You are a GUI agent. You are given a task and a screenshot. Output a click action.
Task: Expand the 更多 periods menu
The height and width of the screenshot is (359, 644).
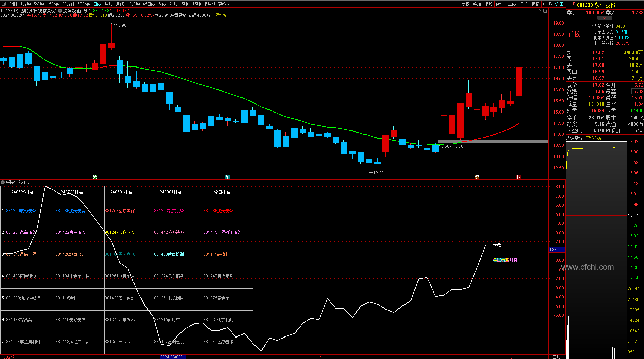coord(224,4)
